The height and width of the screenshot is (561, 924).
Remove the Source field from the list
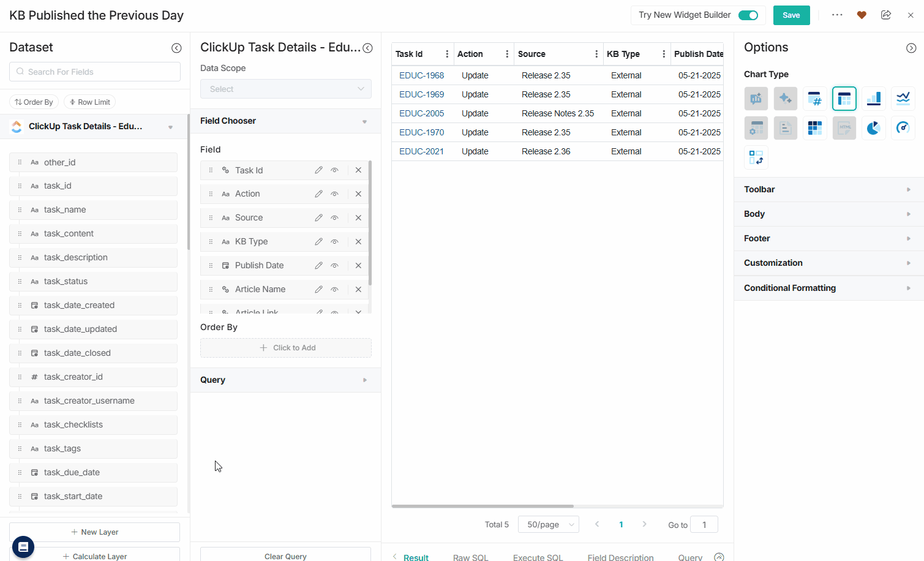click(x=358, y=218)
